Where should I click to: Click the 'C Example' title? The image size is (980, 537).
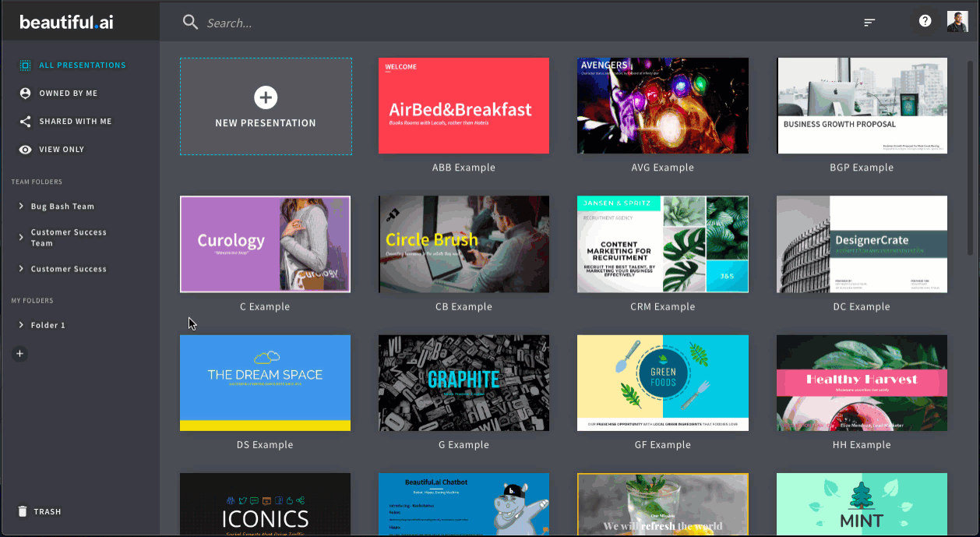coord(265,306)
